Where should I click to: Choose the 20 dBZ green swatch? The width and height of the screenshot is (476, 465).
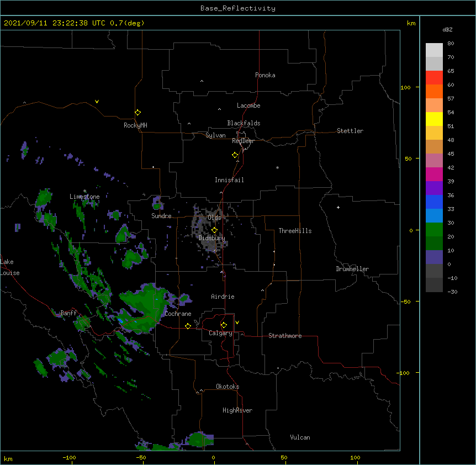point(434,244)
